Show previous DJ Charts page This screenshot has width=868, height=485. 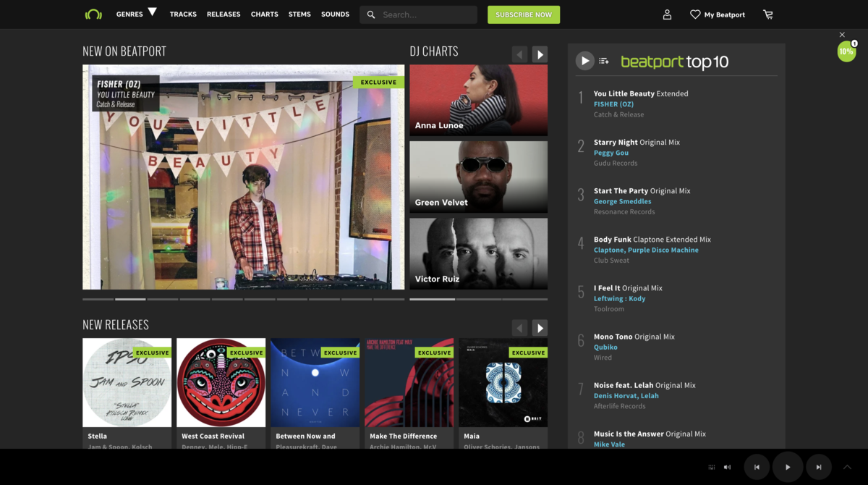click(519, 54)
